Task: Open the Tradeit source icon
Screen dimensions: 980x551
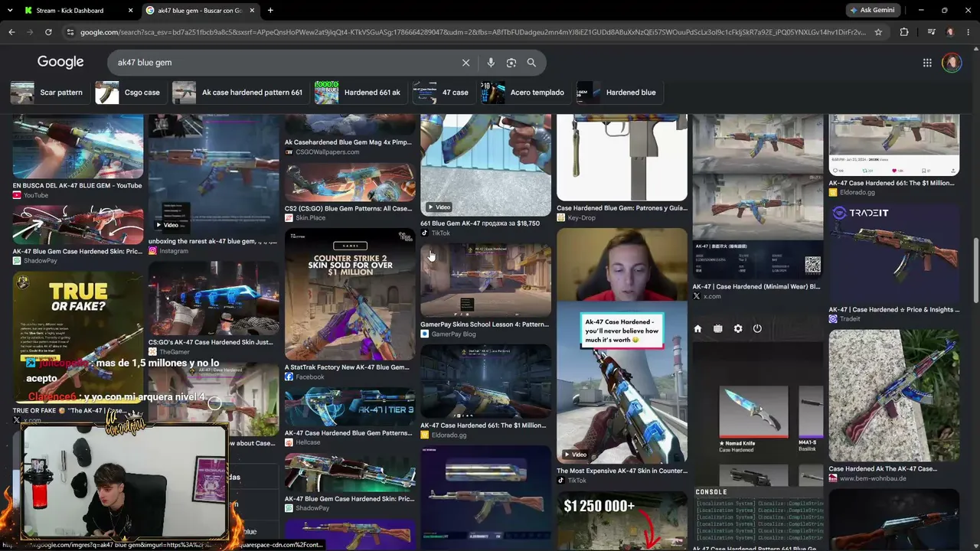Action: [832, 319]
